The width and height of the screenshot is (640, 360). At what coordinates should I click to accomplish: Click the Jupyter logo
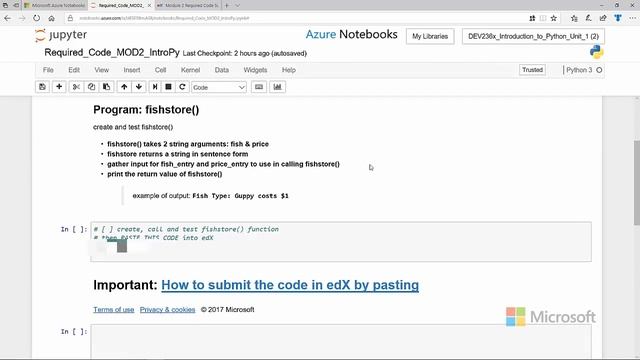61,35
